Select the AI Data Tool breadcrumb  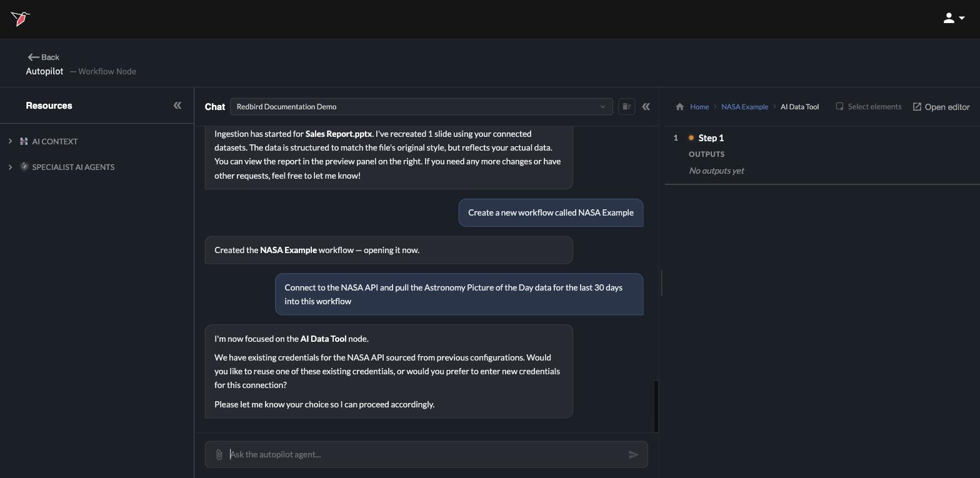(x=799, y=107)
